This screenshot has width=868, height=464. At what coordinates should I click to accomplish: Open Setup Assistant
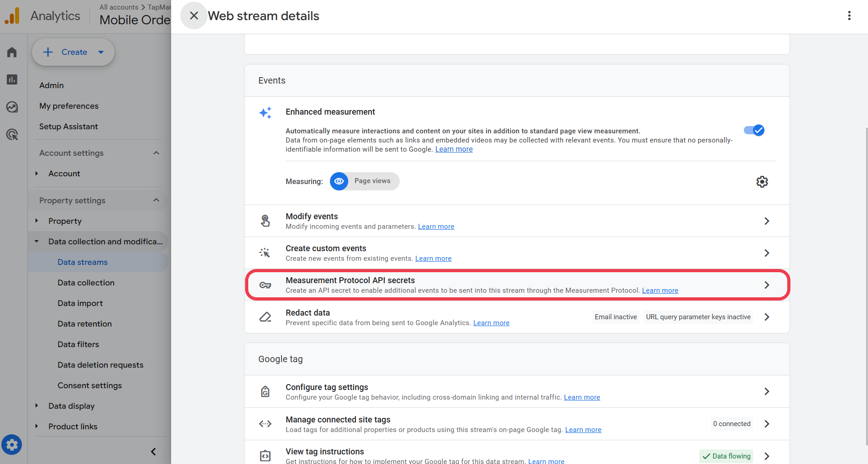tap(68, 127)
